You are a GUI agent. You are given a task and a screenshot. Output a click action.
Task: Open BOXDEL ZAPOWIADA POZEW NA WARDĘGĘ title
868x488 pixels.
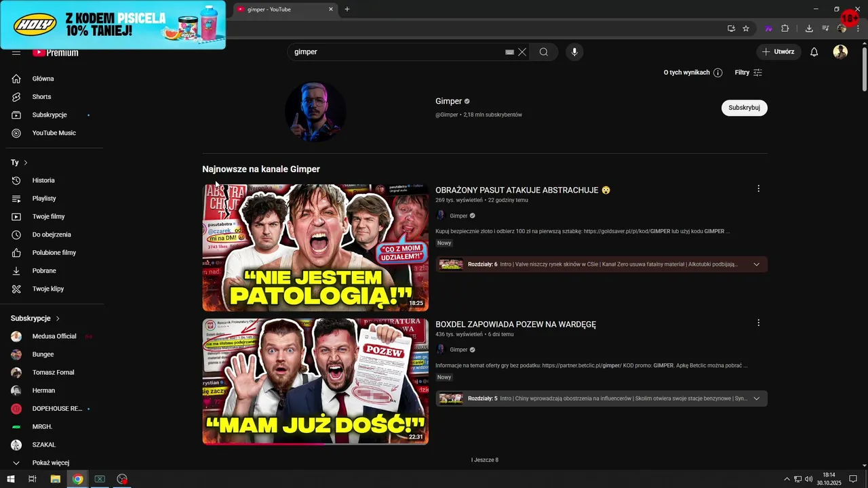point(515,325)
